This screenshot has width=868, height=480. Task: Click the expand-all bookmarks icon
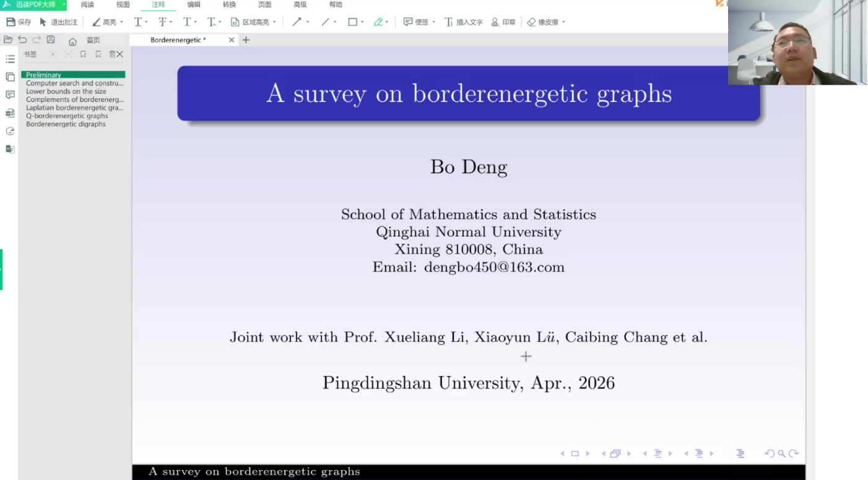(x=53, y=54)
